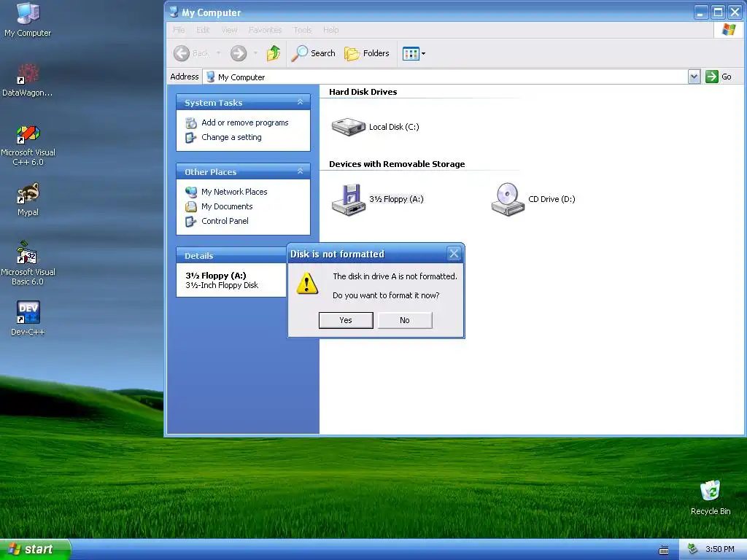Click the taskbar clock showing 3:50 PM
Image resolution: width=747 pixels, height=560 pixels.
point(720,550)
